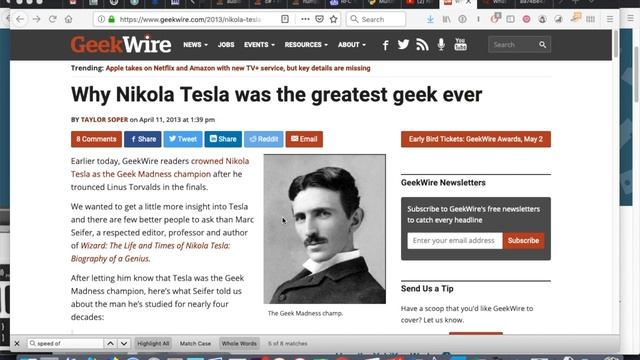Click the Firefox toolbar search field
Image resolution: width=640 pixels, height=360 pixels.
[x=376, y=19]
